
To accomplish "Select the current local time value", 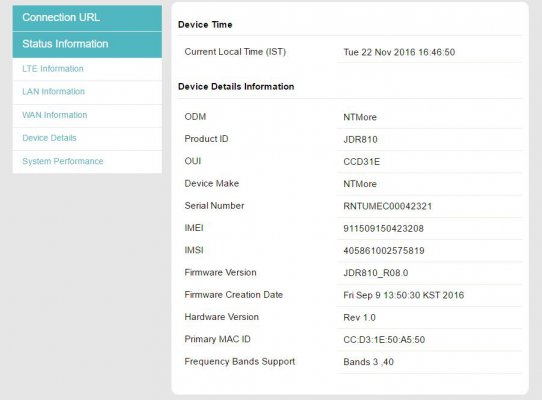I will [399, 52].
